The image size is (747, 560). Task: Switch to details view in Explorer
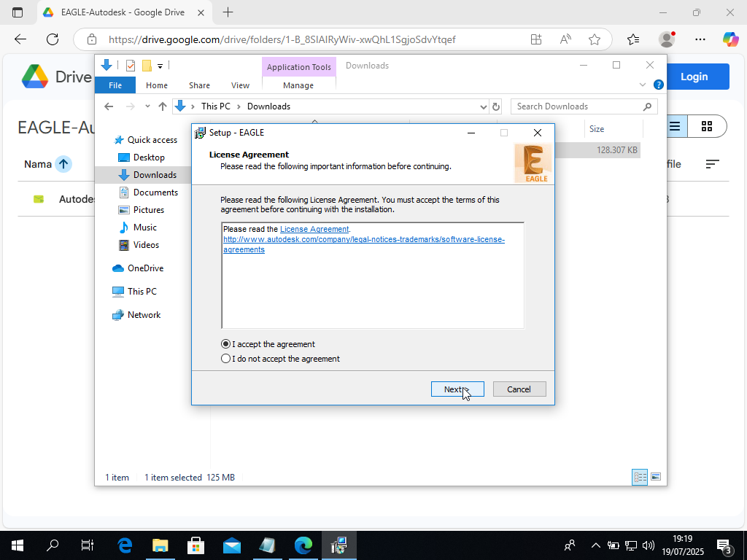click(x=640, y=477)
